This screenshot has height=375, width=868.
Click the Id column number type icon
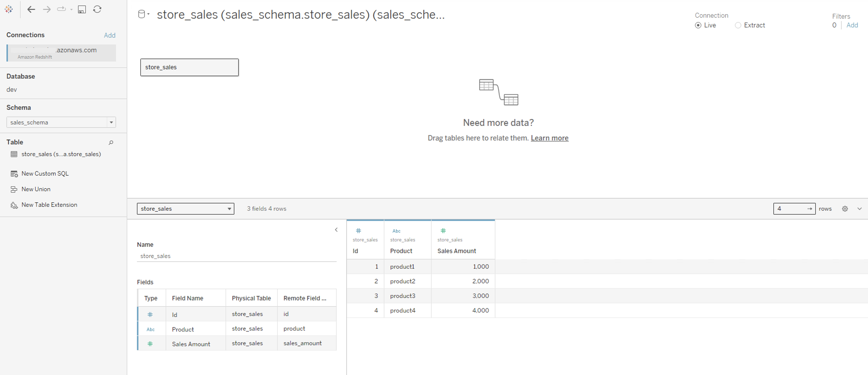click(x=359, y=231)
